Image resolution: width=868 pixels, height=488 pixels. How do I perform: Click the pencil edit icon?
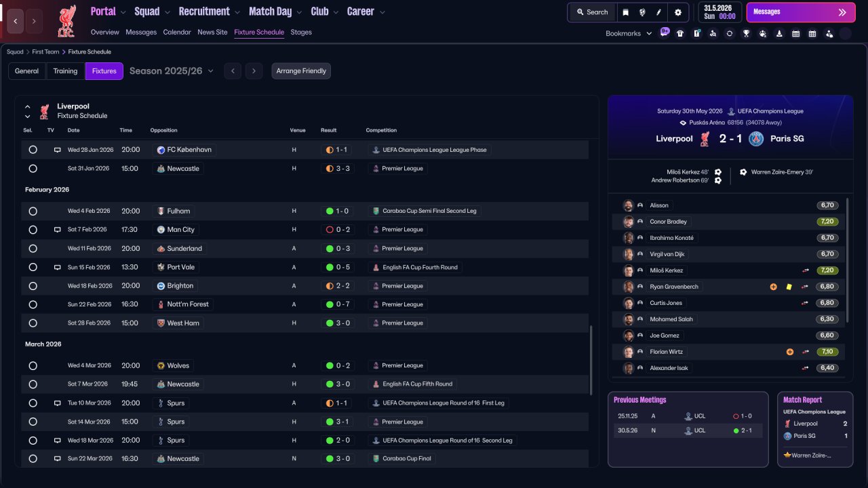pyautogui.click(x=658, y=12)
